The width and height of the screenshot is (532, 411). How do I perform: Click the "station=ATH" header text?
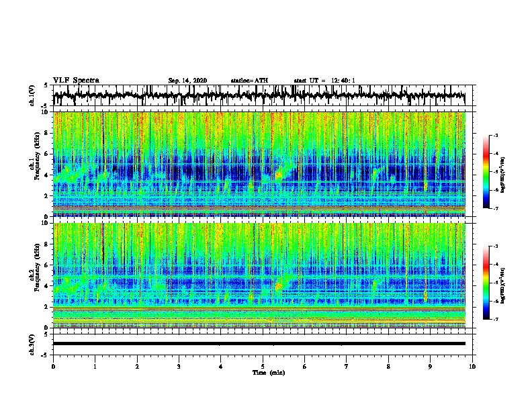[249, 81]
